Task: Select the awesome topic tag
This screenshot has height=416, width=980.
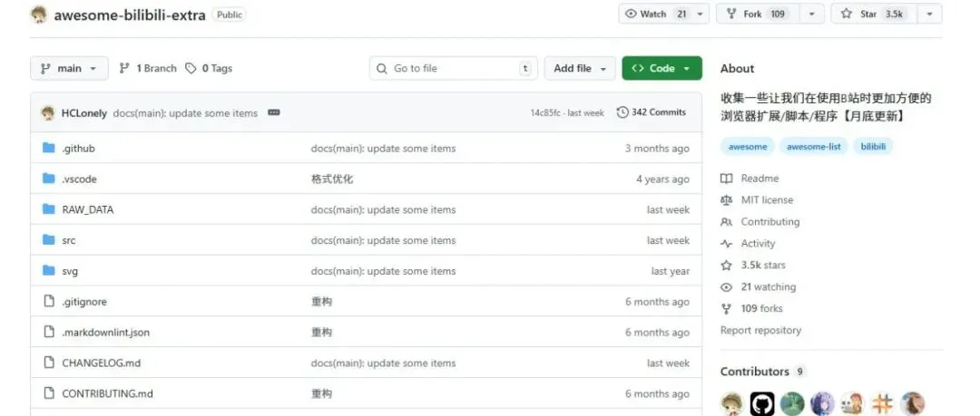Action: click(x=748, y=147)
